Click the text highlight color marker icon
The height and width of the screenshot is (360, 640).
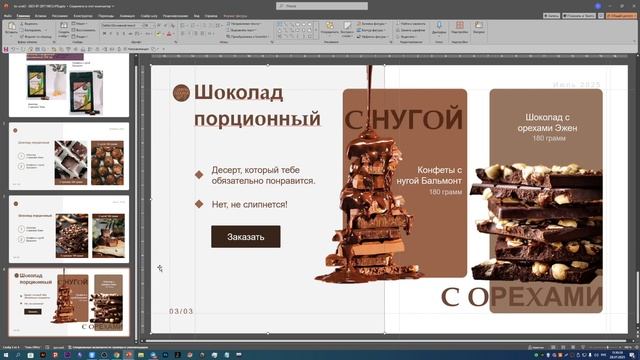click(158, 34)
